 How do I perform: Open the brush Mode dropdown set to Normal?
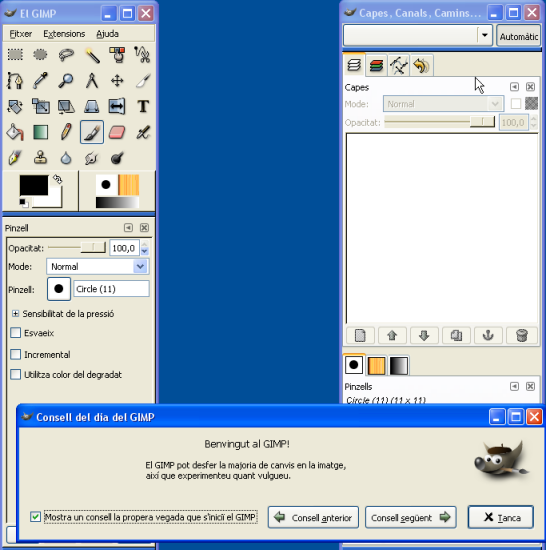[x=97, y=267]
